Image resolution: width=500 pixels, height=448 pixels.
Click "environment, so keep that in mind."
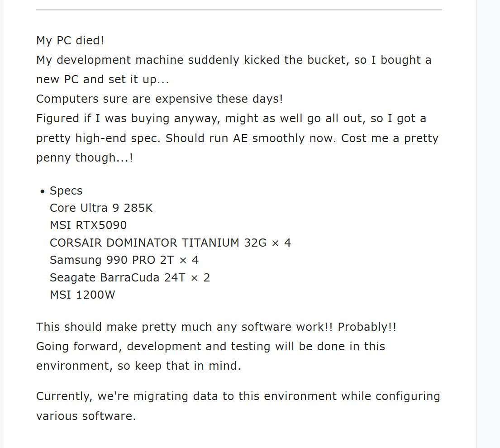(x=138, y=366)
